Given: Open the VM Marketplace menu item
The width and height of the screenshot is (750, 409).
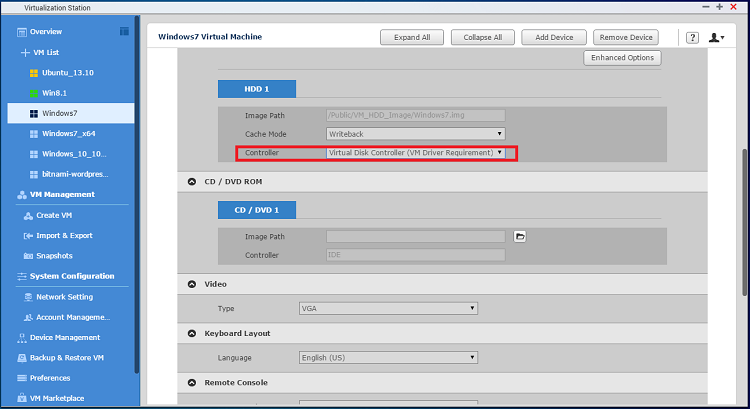Looking at the screenshot, I should click(57, 398).
